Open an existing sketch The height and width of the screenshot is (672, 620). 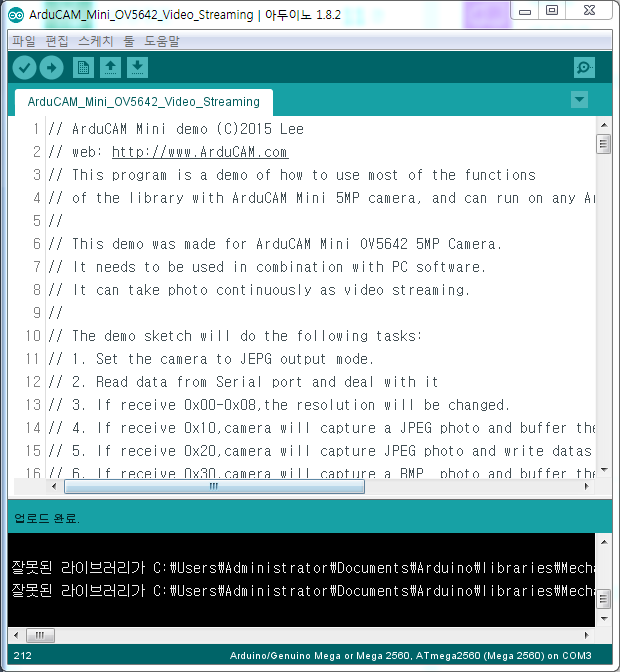pyautogui.click(x=111, y=68)
